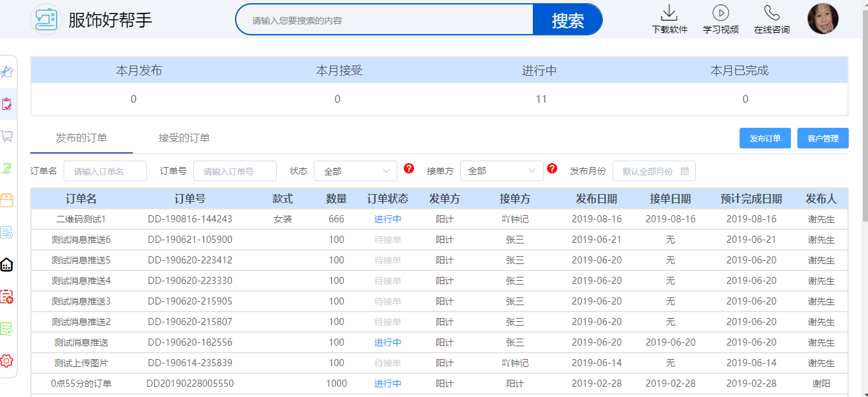
Task: Open the user avatar photo
Action: pos(823,19)
